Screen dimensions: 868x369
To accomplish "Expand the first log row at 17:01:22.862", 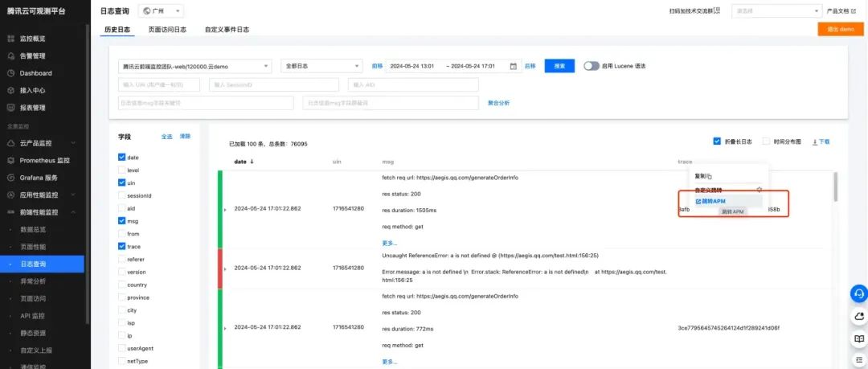I will [x=225, y=210].
